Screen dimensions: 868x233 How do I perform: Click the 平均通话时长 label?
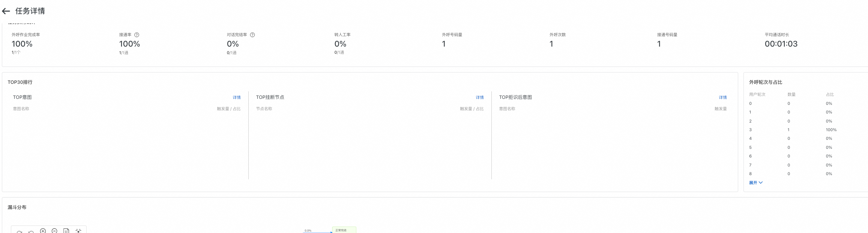tap(777, 35)
